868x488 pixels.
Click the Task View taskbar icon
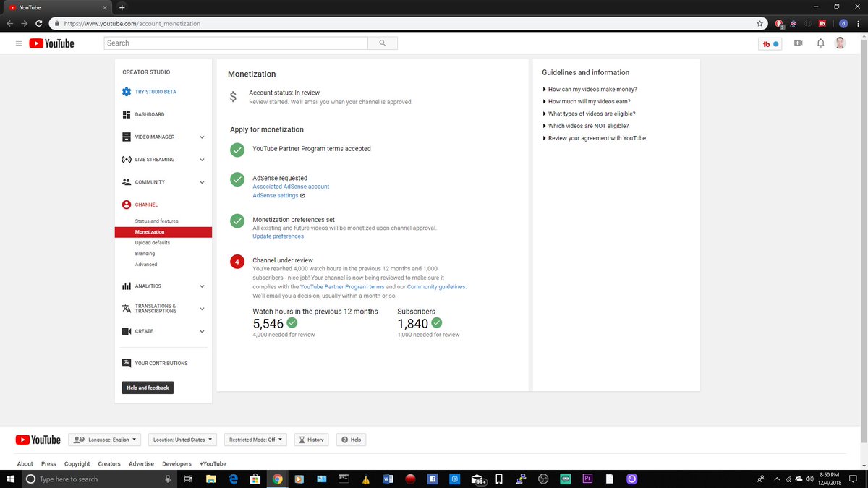point(187,479)
